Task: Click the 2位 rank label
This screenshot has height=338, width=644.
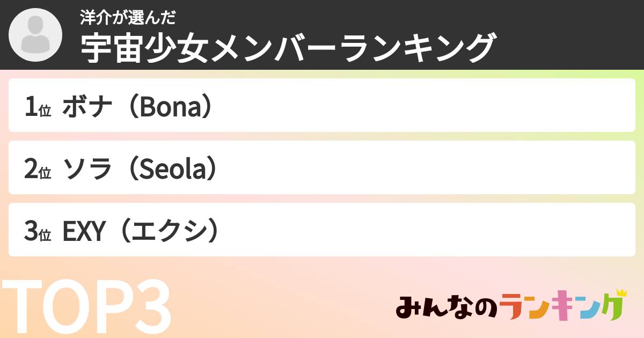Action: [38, 170]
